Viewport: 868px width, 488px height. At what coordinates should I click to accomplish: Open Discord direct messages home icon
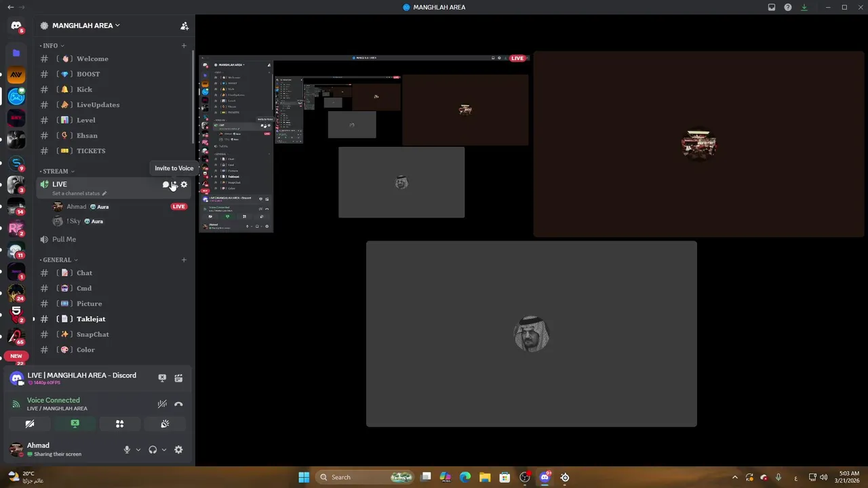pos(16,26)
